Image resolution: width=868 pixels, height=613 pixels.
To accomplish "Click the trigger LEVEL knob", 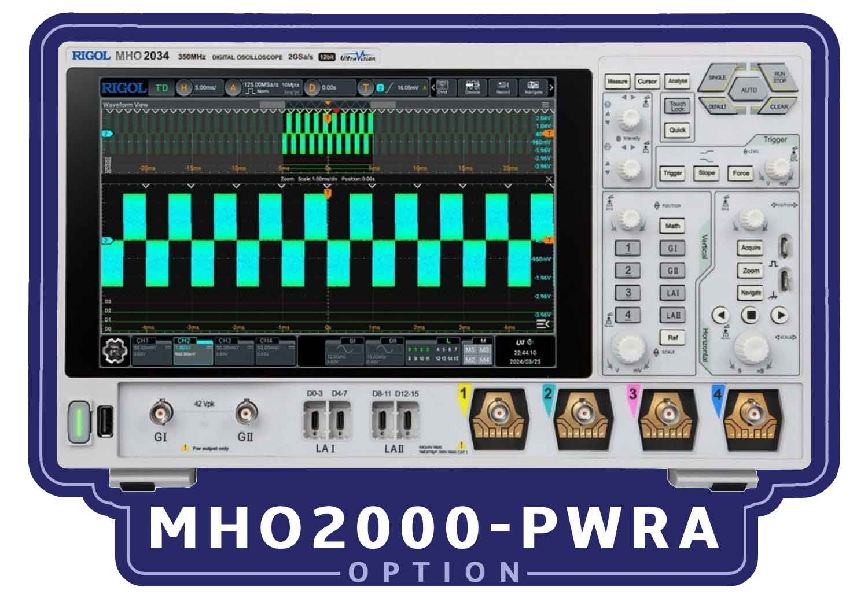I will [x=777, y=169].
